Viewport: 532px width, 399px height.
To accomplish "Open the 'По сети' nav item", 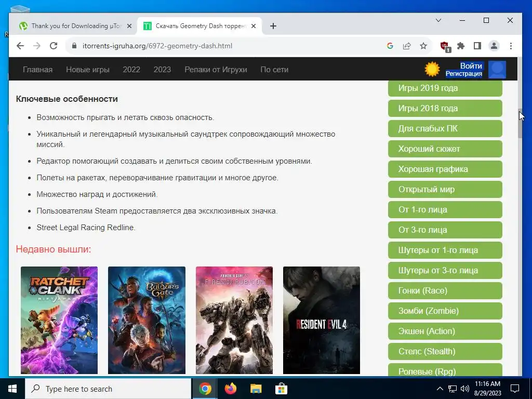I will coord(274,70).
